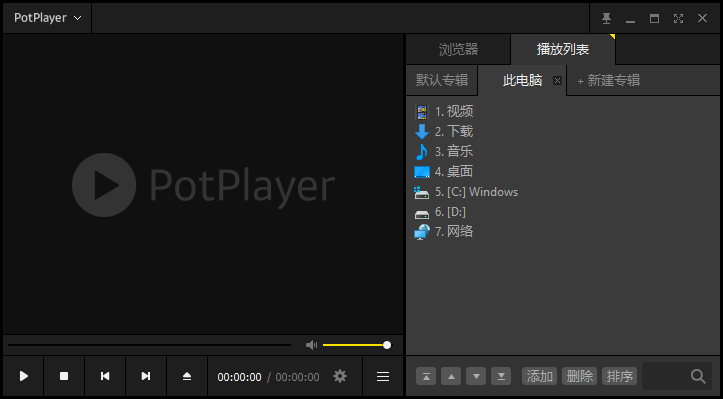The height and width of the screenshot is (399, 723).
Task: Click the blue download arrow icon
Action: [421, 132]
